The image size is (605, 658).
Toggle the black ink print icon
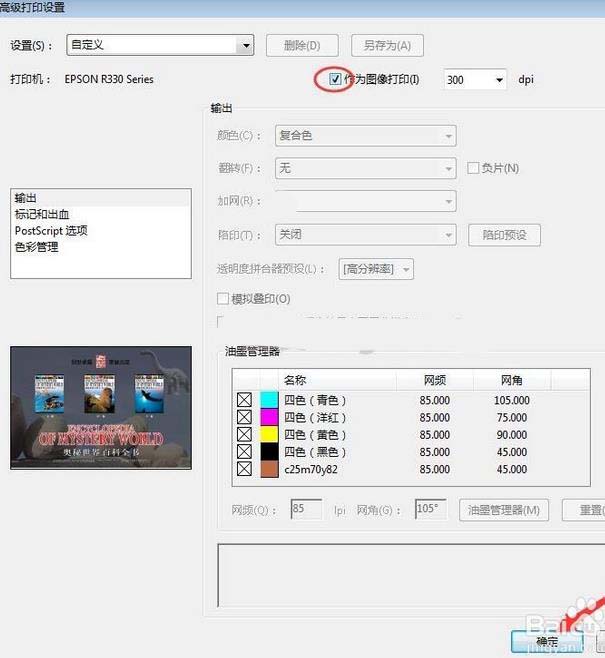(x=244, y=452)
